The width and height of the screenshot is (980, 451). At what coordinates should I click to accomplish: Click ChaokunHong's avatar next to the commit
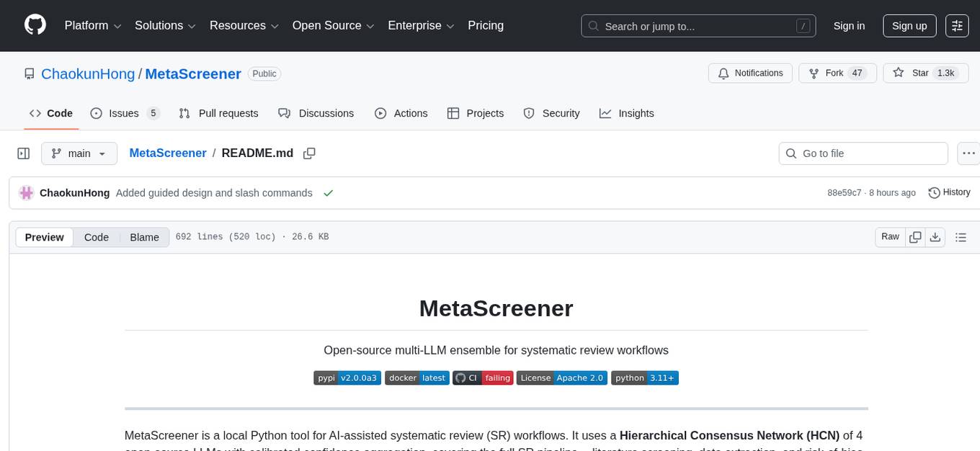pyautogui.click(x=27, y=192)
